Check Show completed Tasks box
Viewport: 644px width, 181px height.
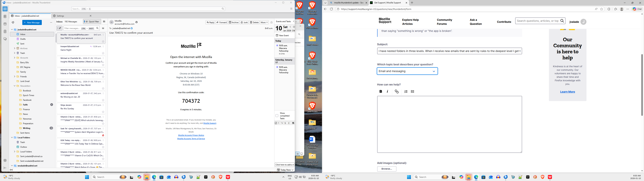(x=277, y=116)
